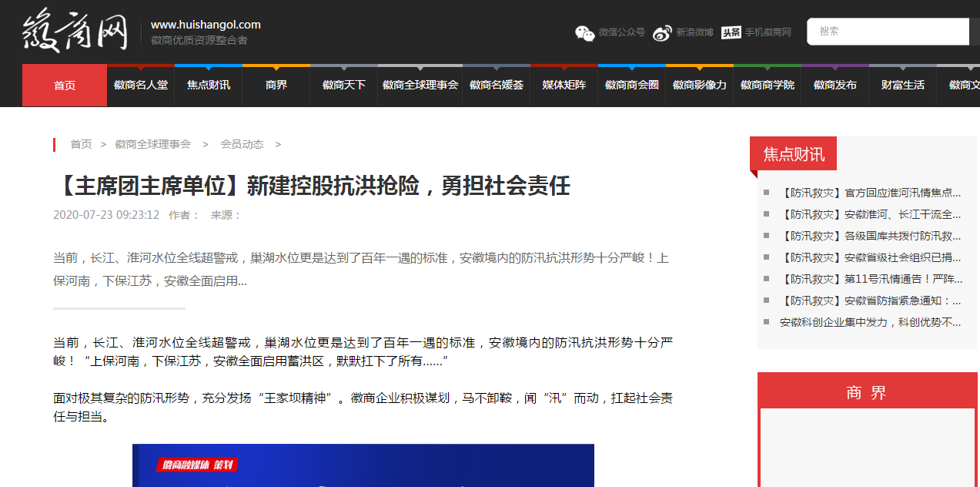Click inside the 搜索 search box
The height and width of the screenshot is (487, 980).
coord(885,32)
